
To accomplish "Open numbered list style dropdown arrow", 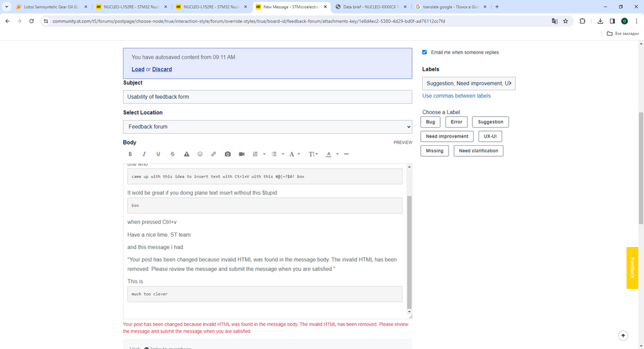I will (x=264, y=154).
